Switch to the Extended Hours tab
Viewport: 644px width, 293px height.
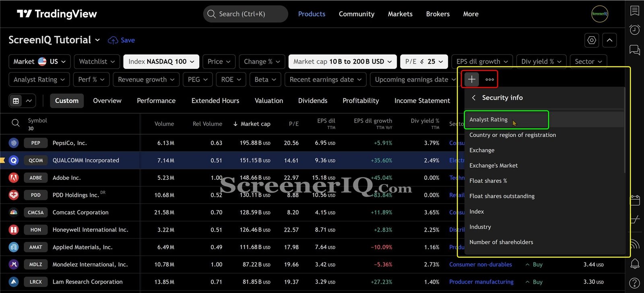pos(215,101)
